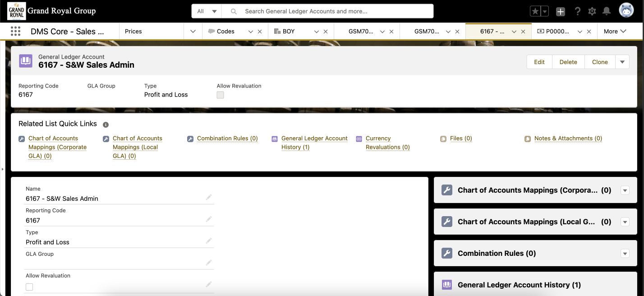
Task: Open the Global Actions plus icon
Action: [560, 12]
